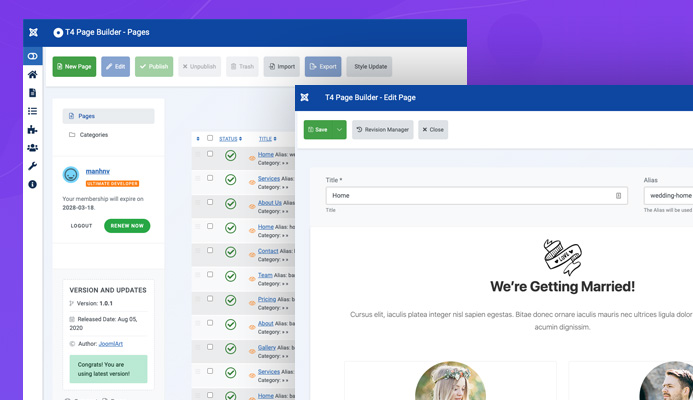Image resolution: width=693 pixels, height=400 pixels.
Task: Open the JoomlArt author link
Action: point(110,344)
